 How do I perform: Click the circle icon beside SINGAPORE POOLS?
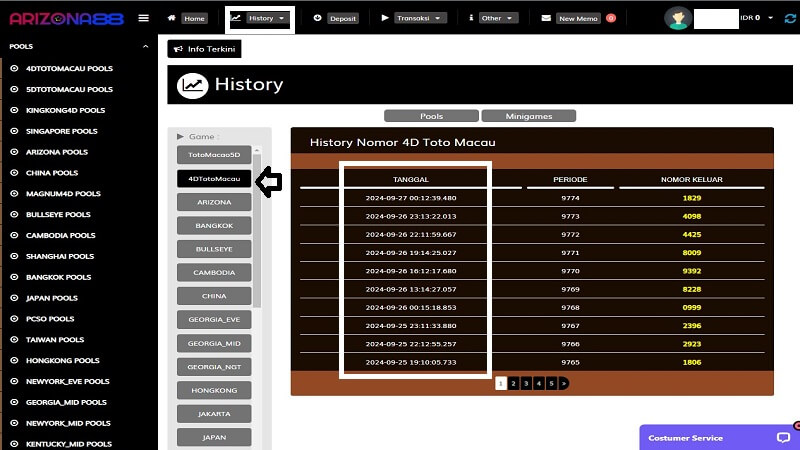click(x=14, y=131)
